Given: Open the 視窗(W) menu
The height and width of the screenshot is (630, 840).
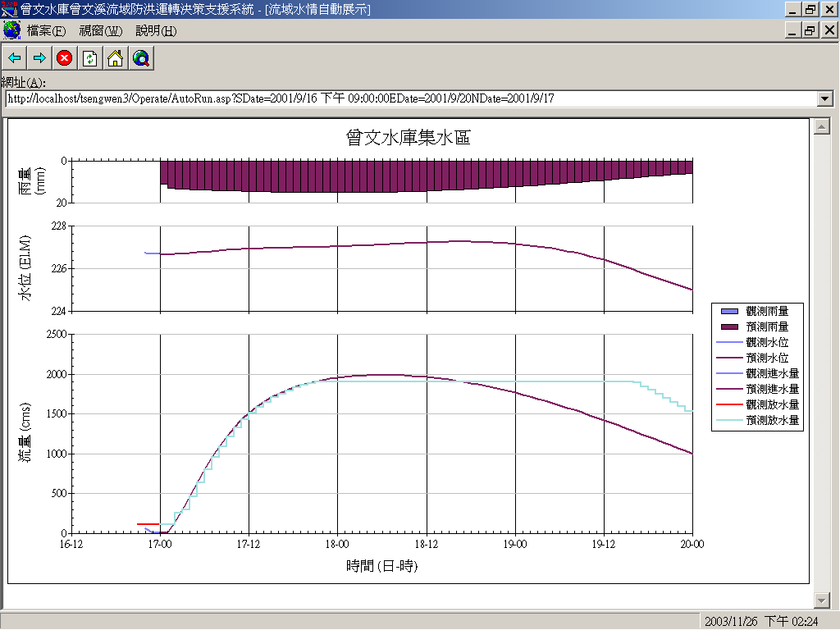Looking at the screenshot, I should pos(101,31).
